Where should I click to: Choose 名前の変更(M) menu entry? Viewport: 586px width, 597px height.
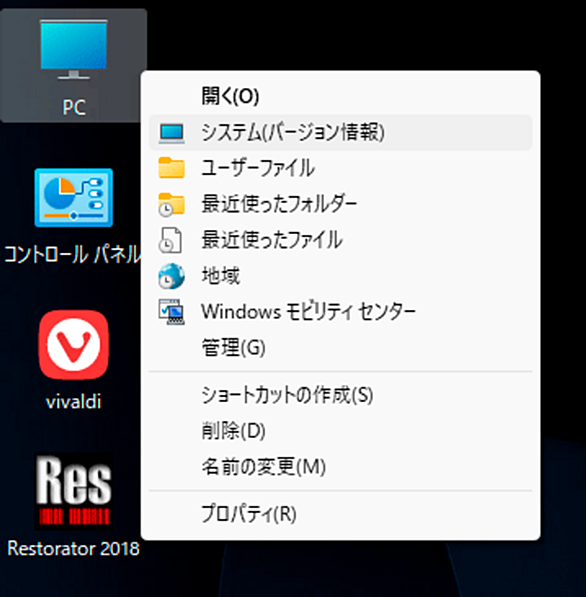tap(263, 466)
